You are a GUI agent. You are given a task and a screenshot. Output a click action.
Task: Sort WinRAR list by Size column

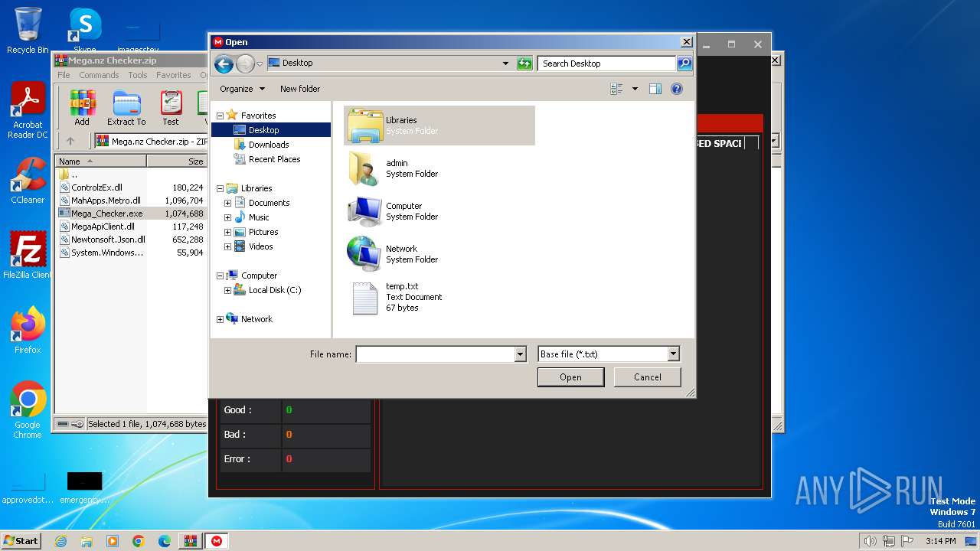tap(177, 161)
